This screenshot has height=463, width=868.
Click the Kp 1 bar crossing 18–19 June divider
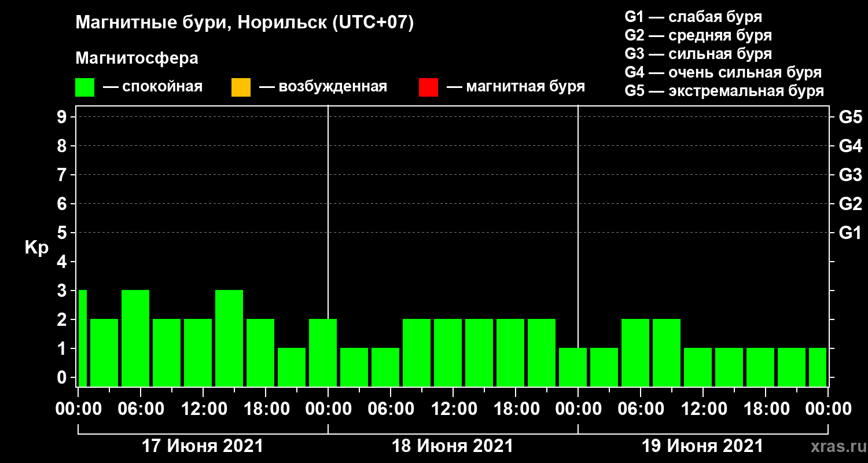(x=573, y=367)
